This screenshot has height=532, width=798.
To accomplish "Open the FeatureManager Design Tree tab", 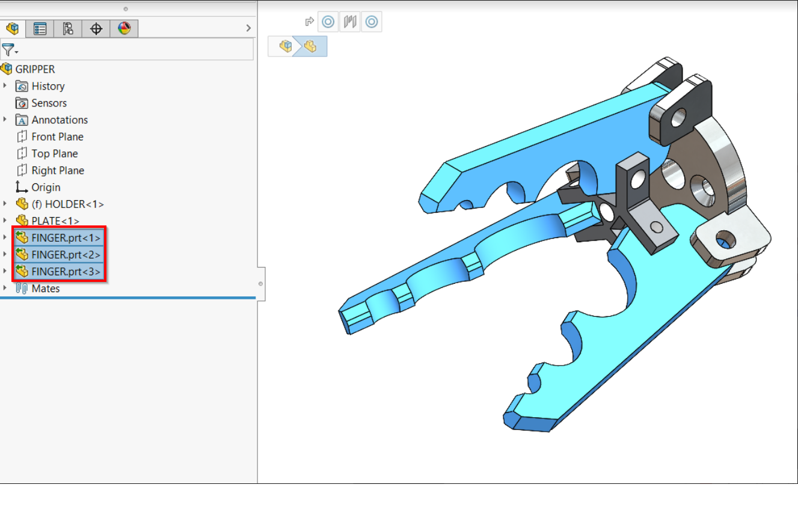I will pos(12,28).
